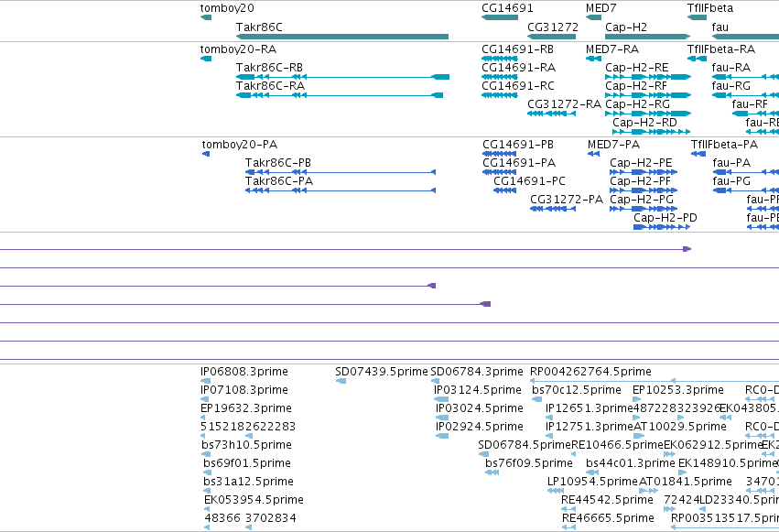The width and height of the screenshot is (779, 532).
Task: Click the CG14691-PA protein label
Action: tap(519, 163)
